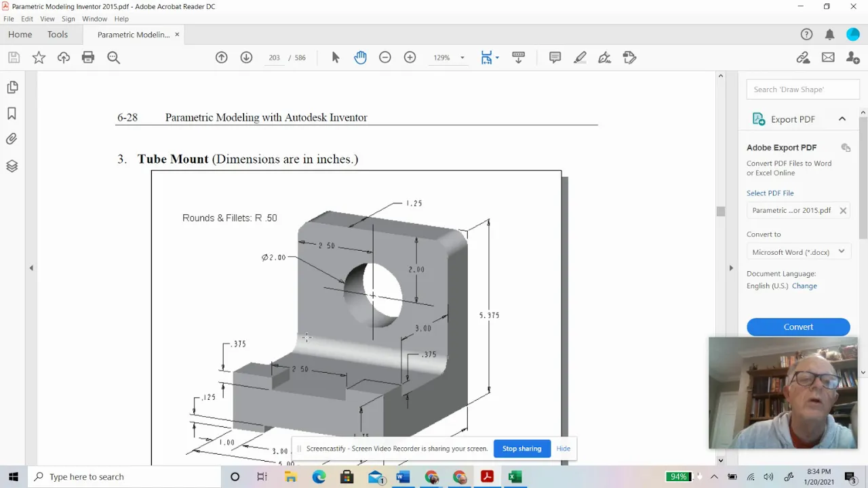Open page thumbnails panel
Image resolution: width=868 pixels, height=488 pixels.
click(12, 87)
